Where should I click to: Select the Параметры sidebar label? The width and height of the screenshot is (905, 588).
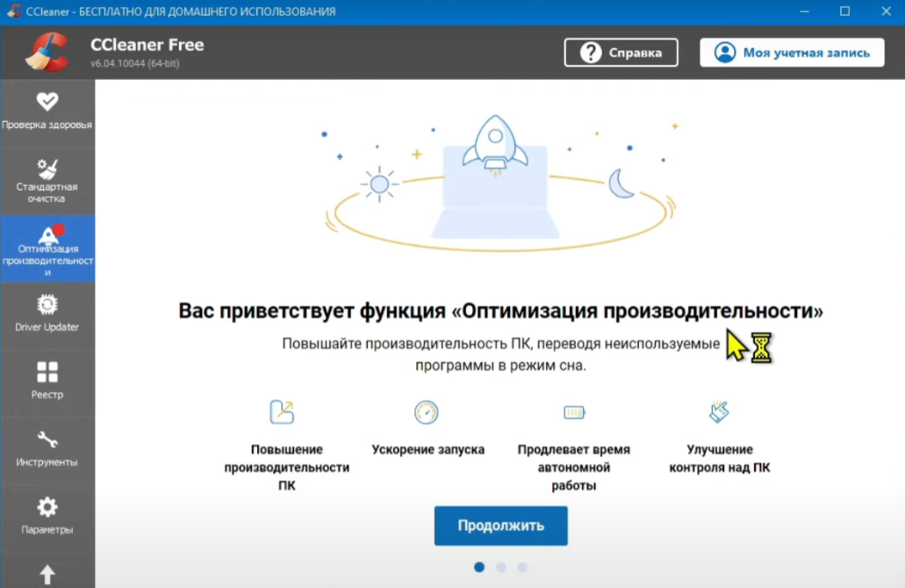coord(47,530)
